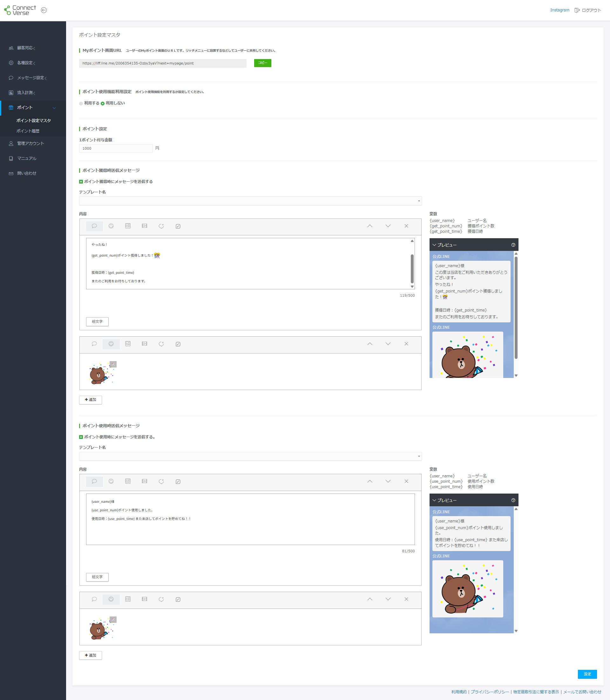Click the circular-arrow plus icon in the point-usage text message block
The height and width of the screenshot is (700, 610).
pos(161,481)
